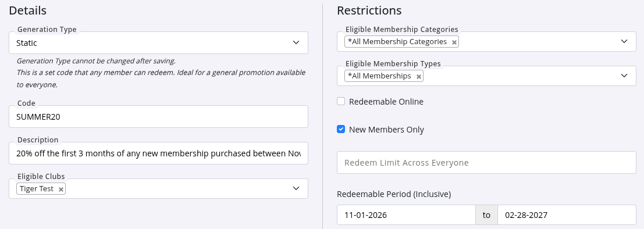Screen dimensions: 644x229
Task: Remove the Tiger Test club tag
Action: (61, 189)
